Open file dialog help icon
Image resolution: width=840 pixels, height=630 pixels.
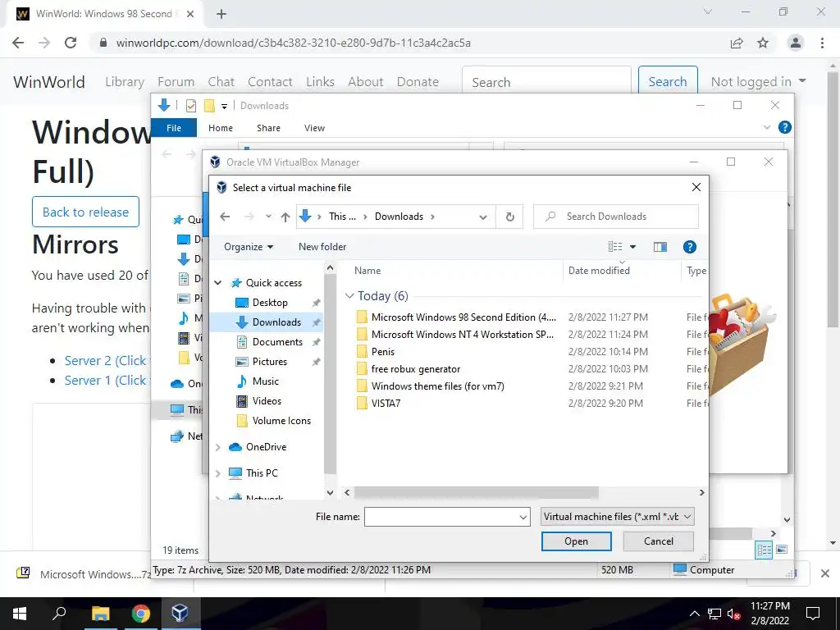(689, 247)
